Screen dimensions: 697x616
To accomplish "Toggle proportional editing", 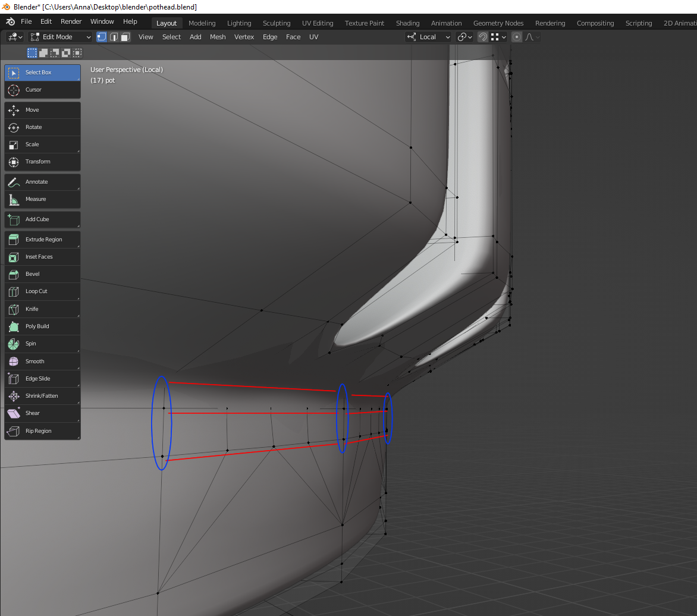I will point(517,37).
